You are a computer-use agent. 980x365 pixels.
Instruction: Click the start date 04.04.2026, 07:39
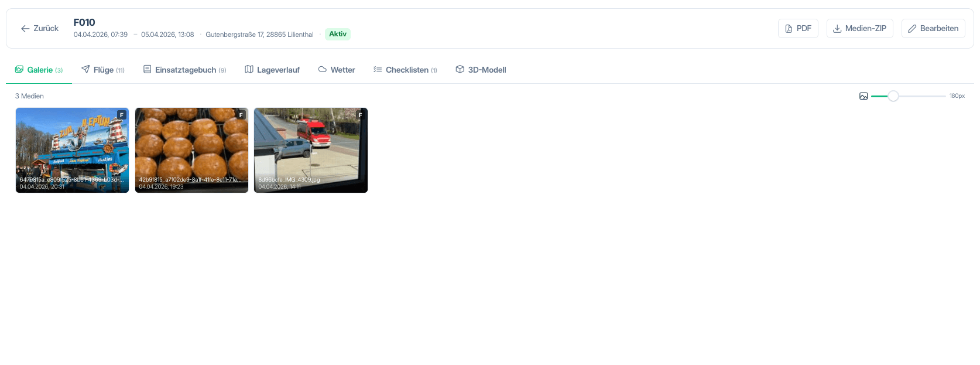pos(101,35)
